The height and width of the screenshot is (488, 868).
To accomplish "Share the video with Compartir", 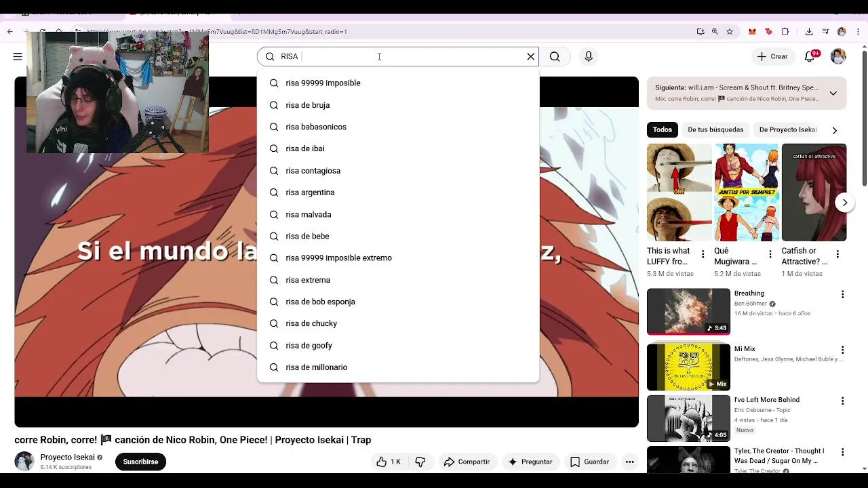I will [467, 462].
